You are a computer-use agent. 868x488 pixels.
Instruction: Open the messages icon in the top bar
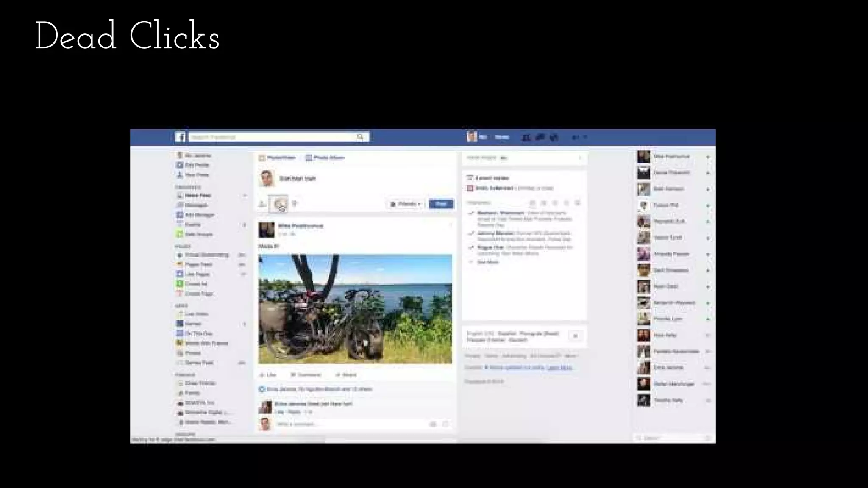click(x=540, y=137)
